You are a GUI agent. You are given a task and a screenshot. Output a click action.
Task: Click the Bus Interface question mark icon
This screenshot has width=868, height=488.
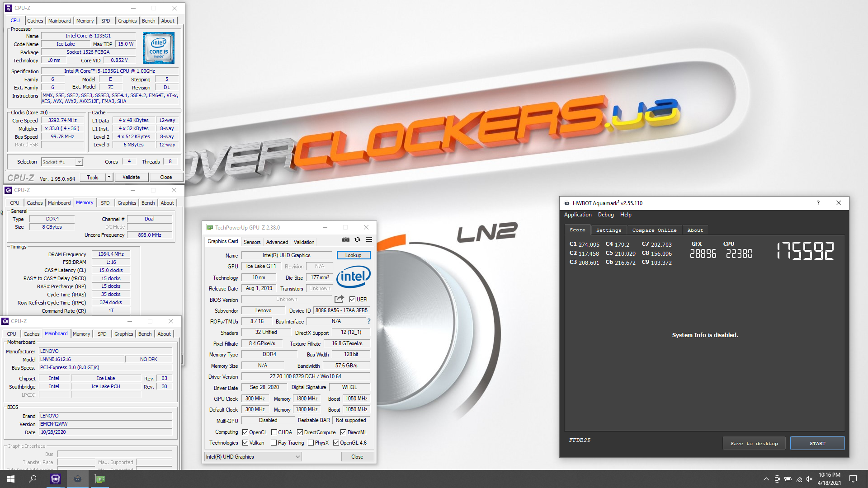coord(369,321)
